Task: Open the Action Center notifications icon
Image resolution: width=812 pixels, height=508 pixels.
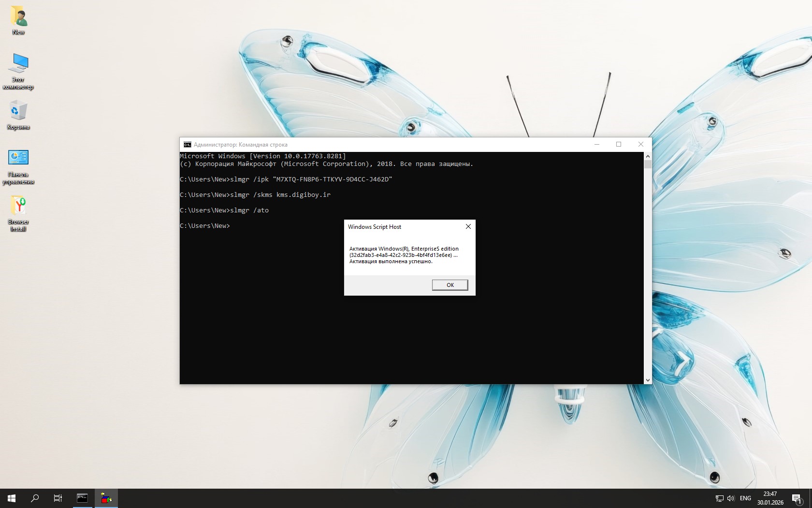Action: pos(797,498)
